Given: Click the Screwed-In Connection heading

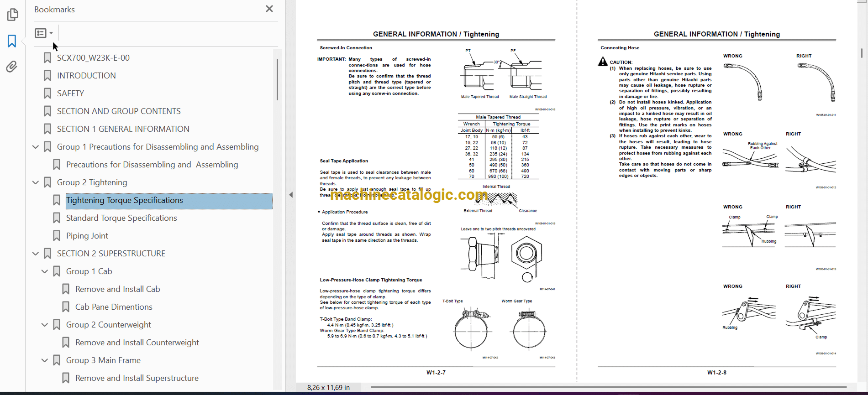Looking at the screenshot, I should (x=346, y=48).
